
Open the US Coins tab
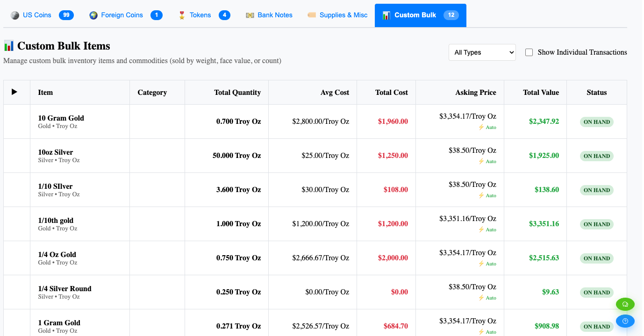(x=42, y=15)
